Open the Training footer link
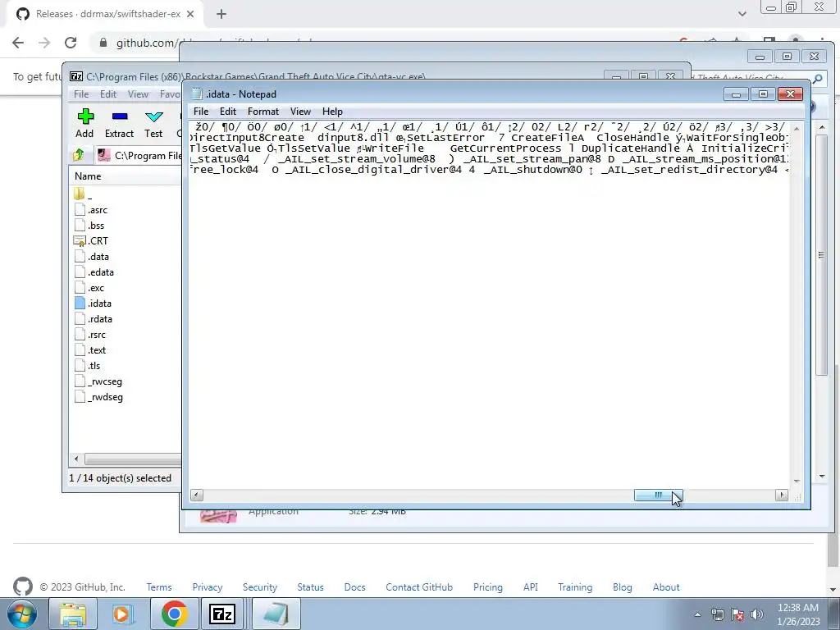Viewport: 840px width, 630px height. [x=575, y=587]
